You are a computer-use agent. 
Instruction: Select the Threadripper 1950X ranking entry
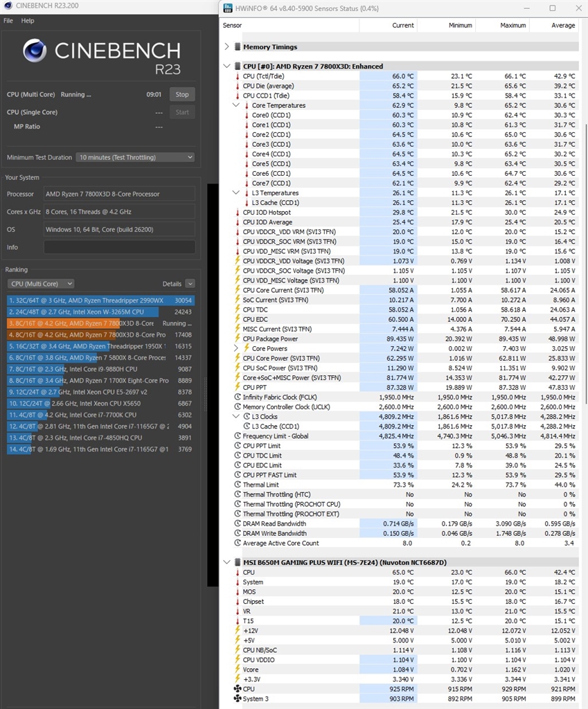[x=100, y=346]
